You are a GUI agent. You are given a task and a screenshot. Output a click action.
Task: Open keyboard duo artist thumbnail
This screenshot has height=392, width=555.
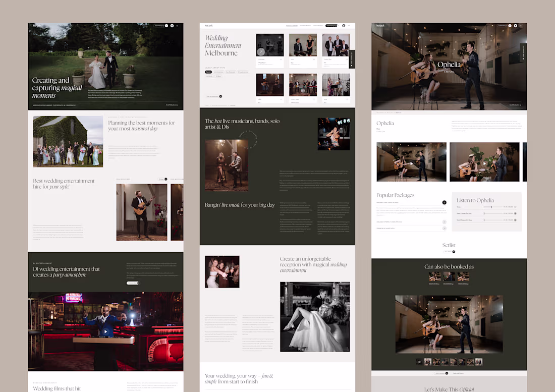[303, 45]
